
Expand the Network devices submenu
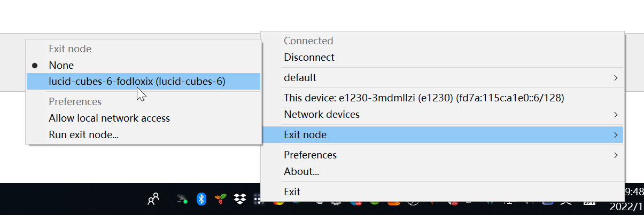321,114
